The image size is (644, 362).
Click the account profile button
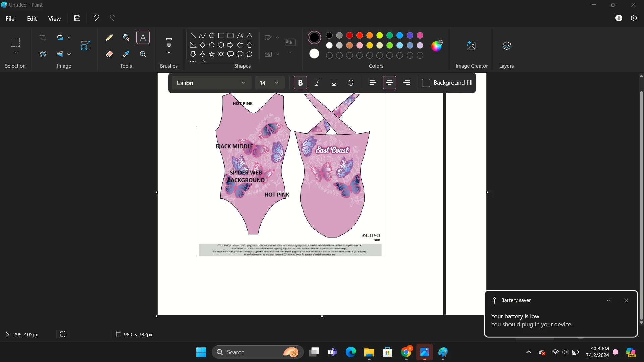tap(619, 18)
